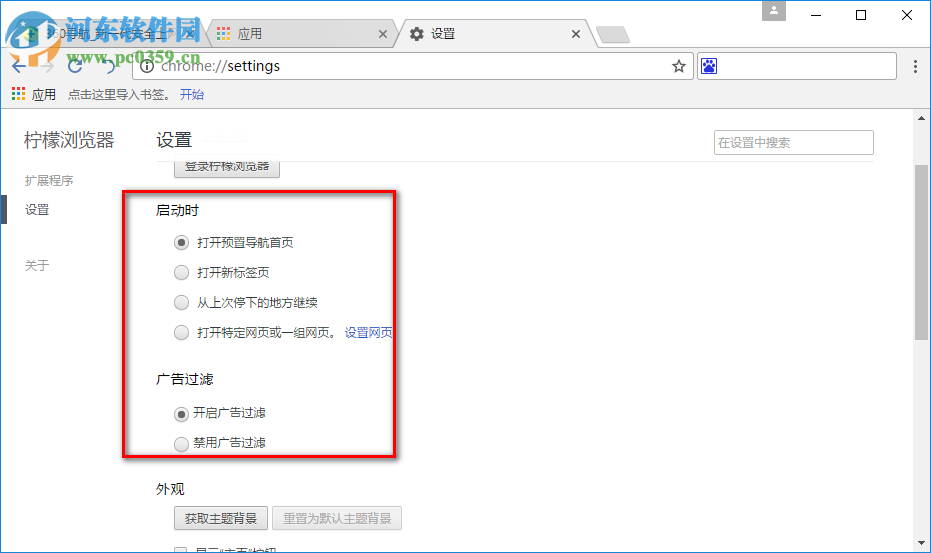Open the user profile icon in title bar
Viewport: 931px width, 553px height.
click(x=774, y=11)
